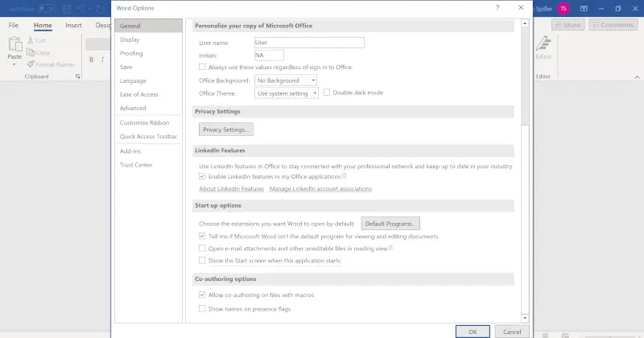The image size is (644, 338).
Task: Open the Clipboard dialog launcher
Action: pyautogui.click(x=78, y=76)
